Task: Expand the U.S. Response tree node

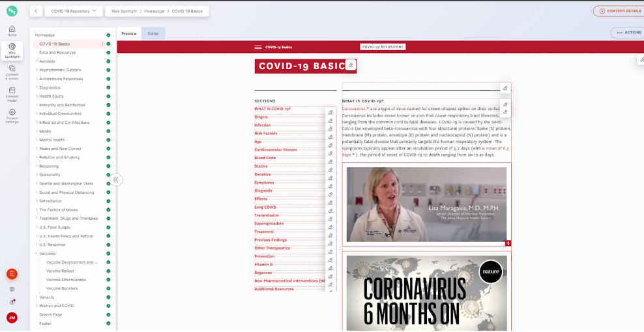Action: point(37,245)
